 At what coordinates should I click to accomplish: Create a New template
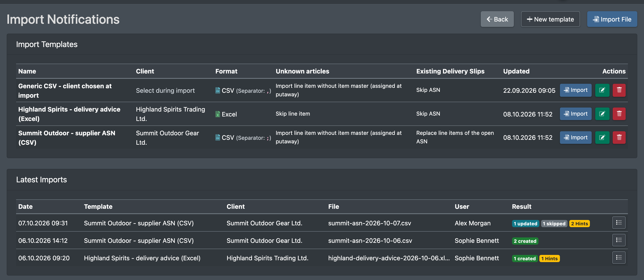(550, 19)
